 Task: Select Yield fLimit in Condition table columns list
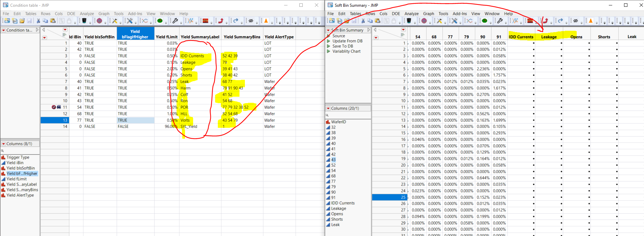pyautogui.click(x=17, y=179)
